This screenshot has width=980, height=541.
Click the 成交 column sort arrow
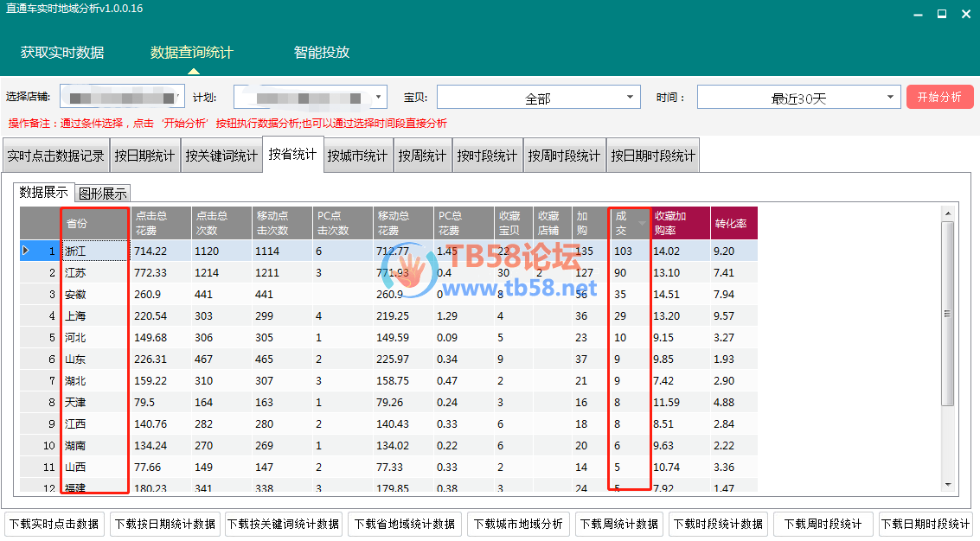642,223
